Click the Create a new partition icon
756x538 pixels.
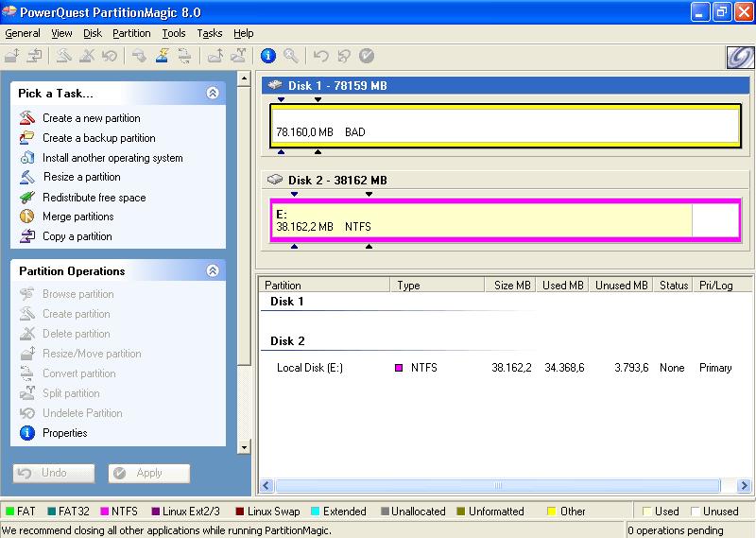pos(27,118)
